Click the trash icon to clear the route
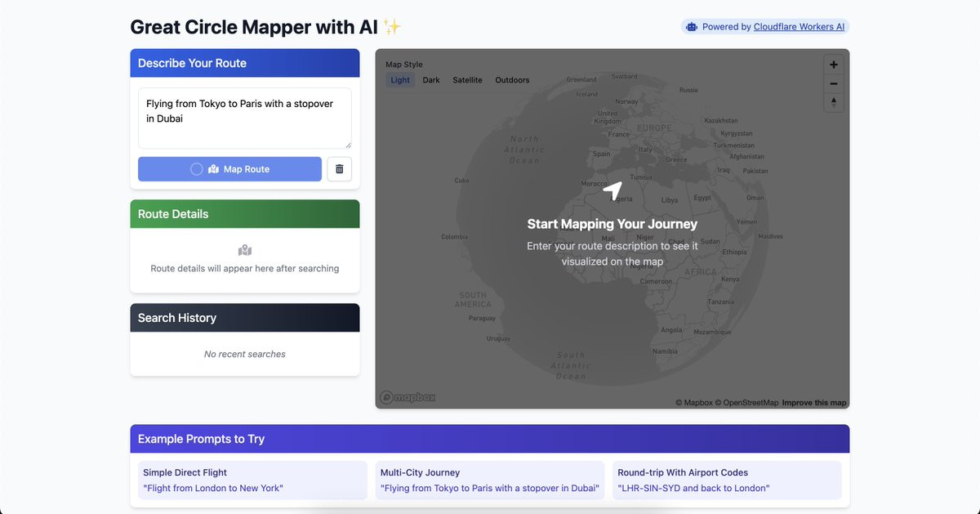Screen dimensions: 980x514 (x=340, y=169)
